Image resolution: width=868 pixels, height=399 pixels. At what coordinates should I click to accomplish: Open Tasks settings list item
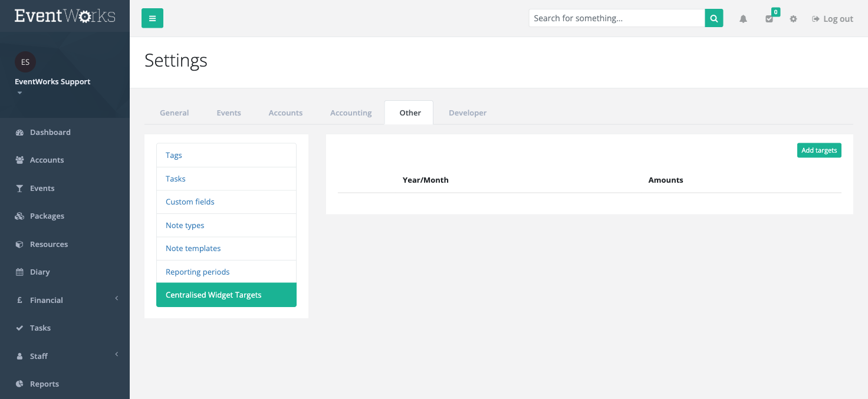[x=226, y=179]
